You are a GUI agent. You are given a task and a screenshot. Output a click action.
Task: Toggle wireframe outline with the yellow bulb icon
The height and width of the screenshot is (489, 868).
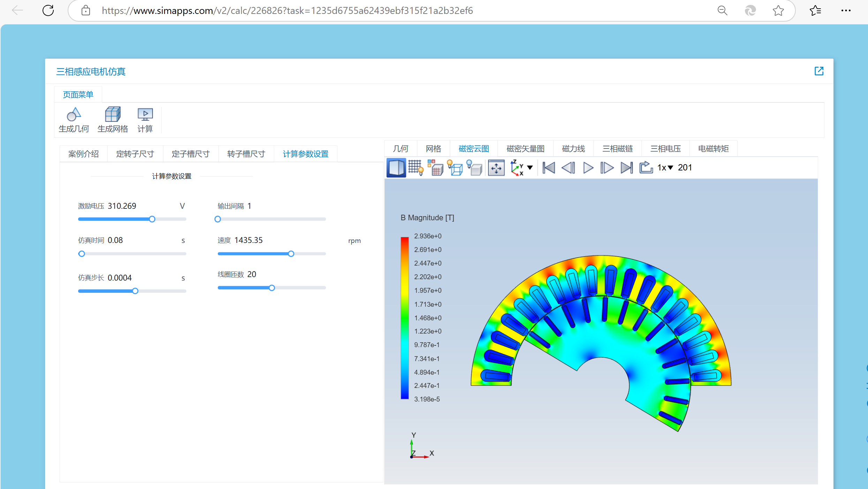tap(455, 168)
